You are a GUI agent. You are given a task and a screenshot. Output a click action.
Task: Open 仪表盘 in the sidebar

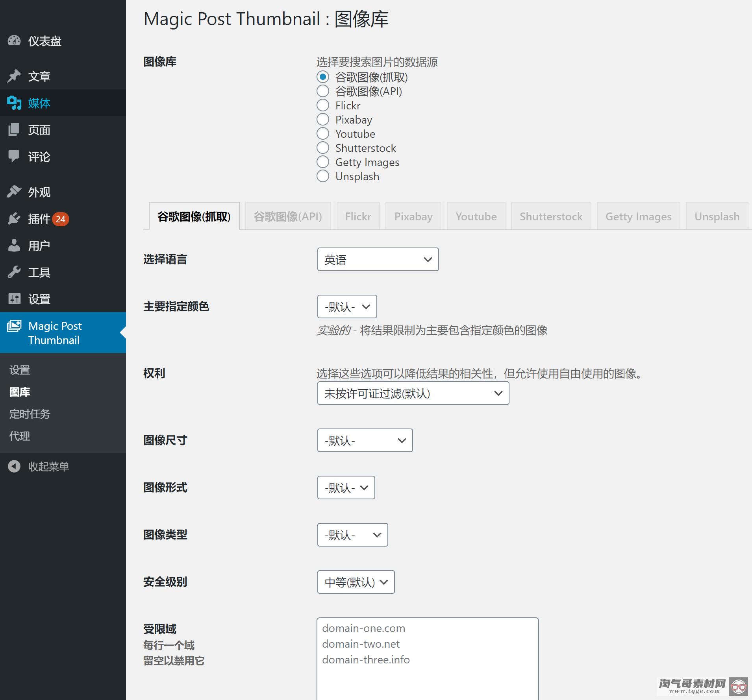point(63,41)
